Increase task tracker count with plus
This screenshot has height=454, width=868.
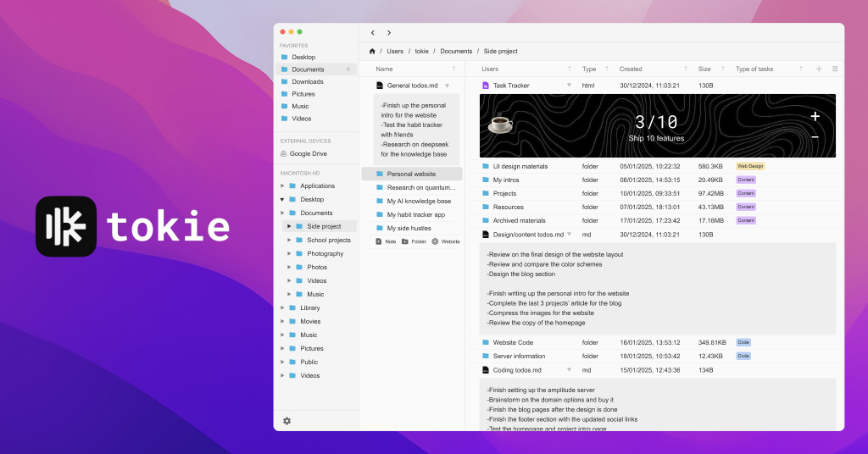(x=815, y=117)
